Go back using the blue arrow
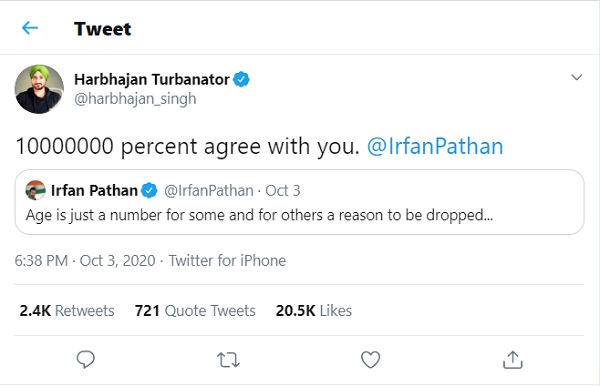Screen dimensions: 600x386 (x=30, y=28)
